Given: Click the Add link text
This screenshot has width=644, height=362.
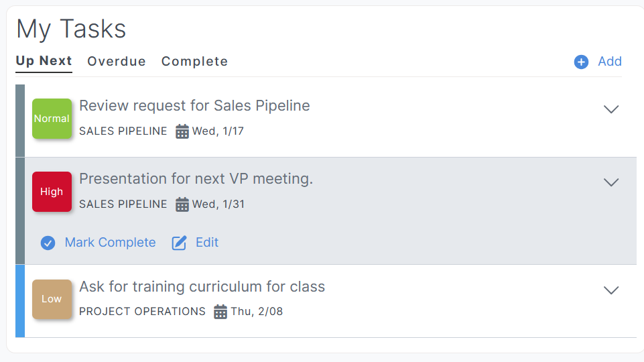Looking at the screenshot, I should (x=610, y=62).
